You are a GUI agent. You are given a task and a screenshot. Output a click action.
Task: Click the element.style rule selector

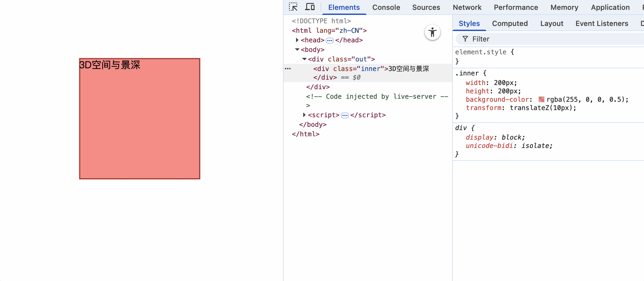coord(480,52)
